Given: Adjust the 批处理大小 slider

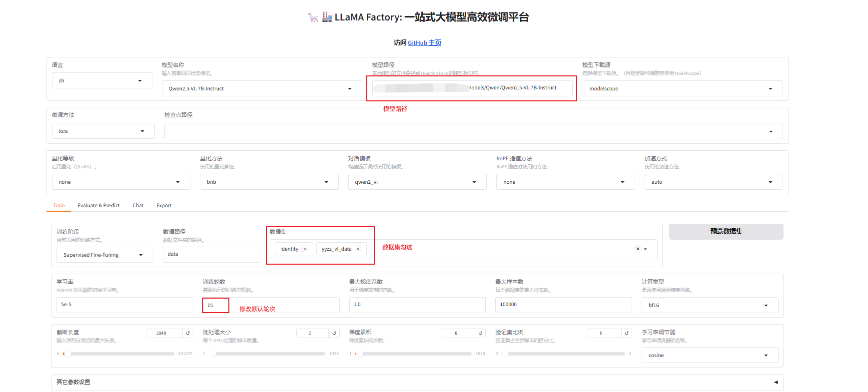Looking at the screenshot, I should coord(267,354).
